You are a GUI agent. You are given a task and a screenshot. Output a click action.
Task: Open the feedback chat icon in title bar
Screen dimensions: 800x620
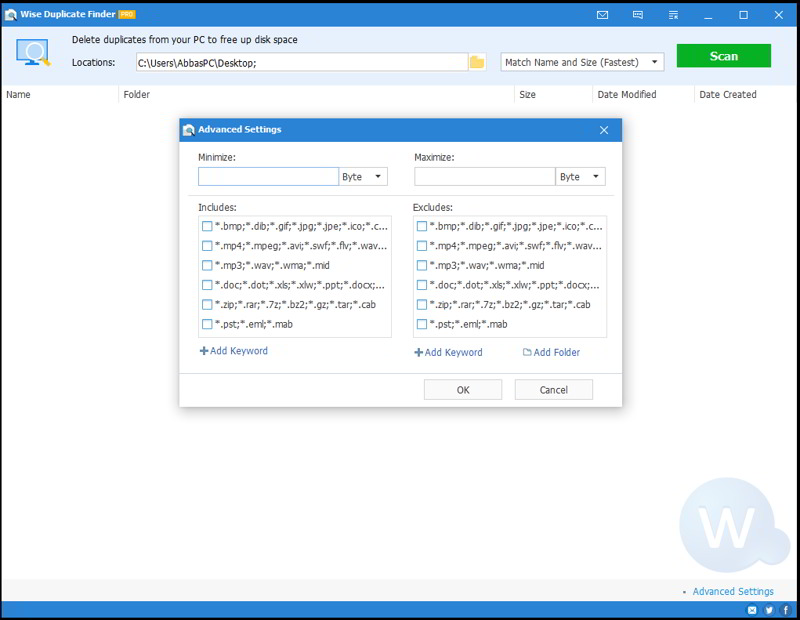pos(637,15)
